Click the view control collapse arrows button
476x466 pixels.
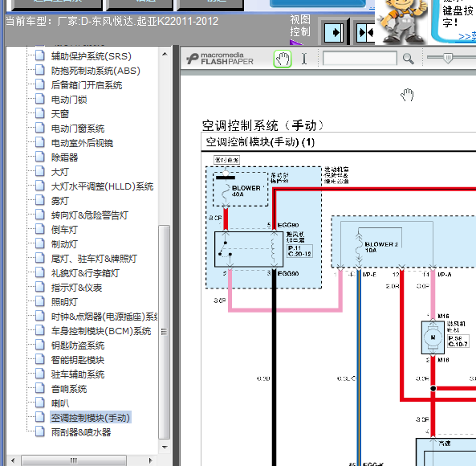click(365, 32)
